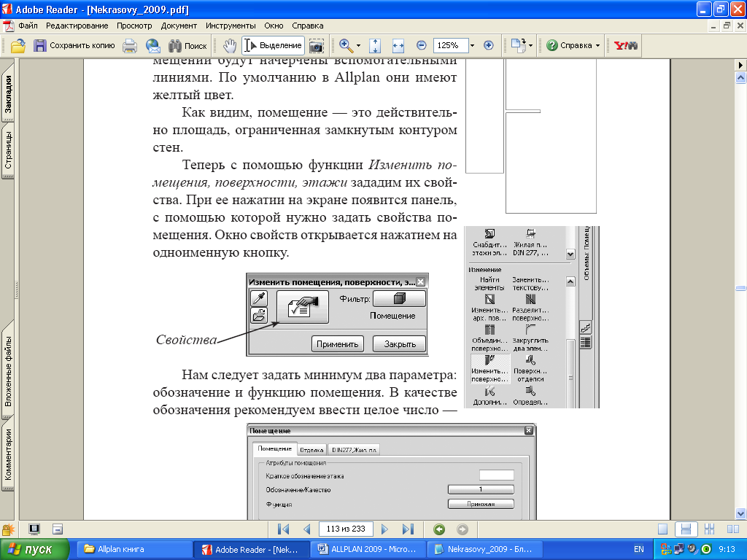
Task: Open the Справка menu in menu bar
Action: tap(308, 26)
